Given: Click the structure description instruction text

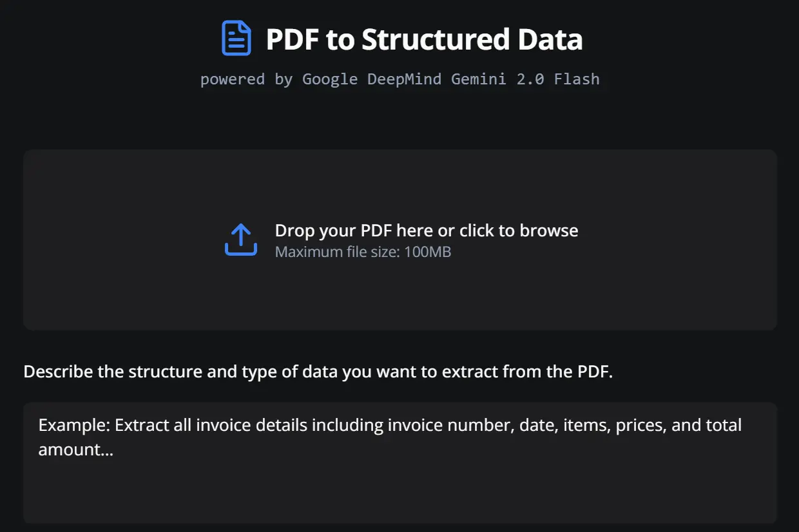Looking at the screenshot, I should coord(318,371).
